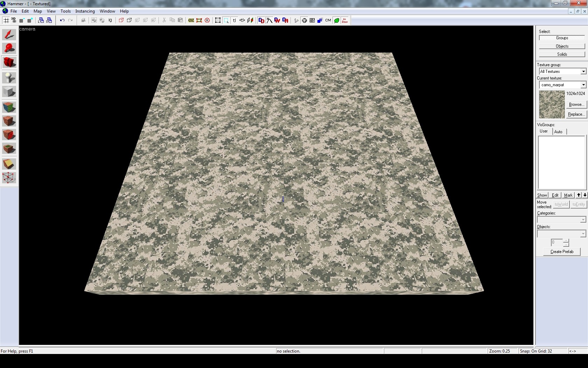
Task: Activate the Magnify tool
Action: coord(9,48)
